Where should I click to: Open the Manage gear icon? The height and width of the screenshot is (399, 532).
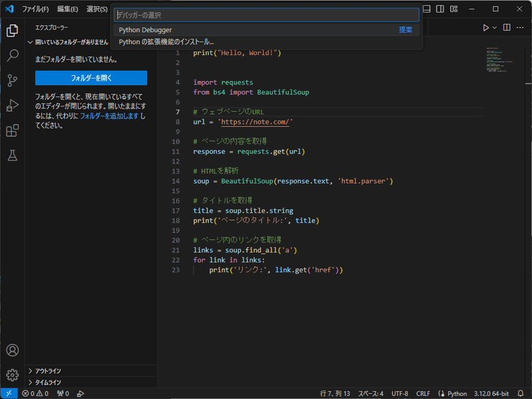point(12,375)
